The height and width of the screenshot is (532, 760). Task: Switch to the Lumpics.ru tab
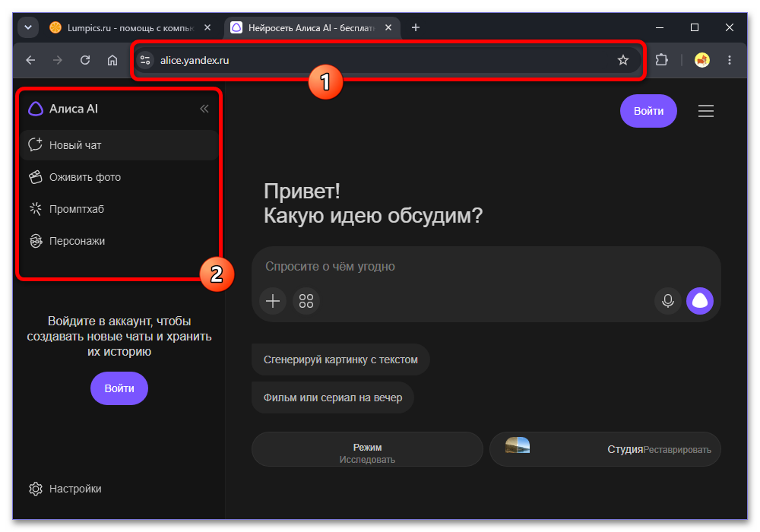(x=130, y=27)
